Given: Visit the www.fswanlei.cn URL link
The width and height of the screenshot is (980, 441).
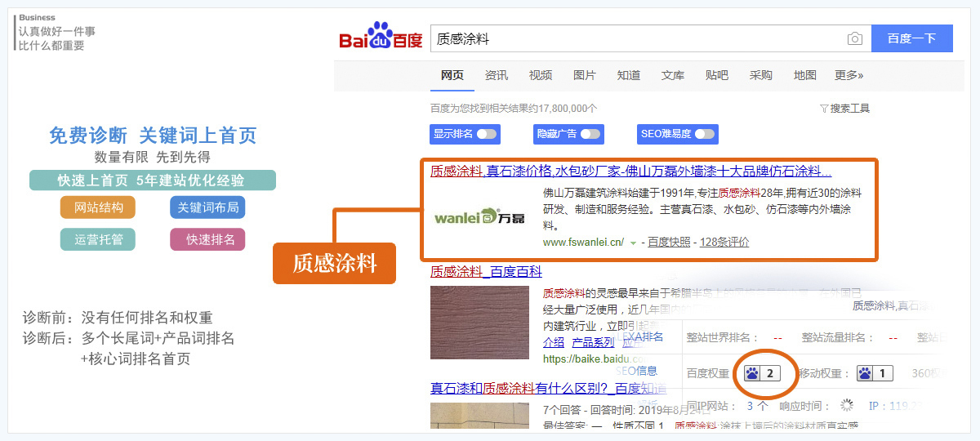Looking at the screenshot, I should 583,243.
